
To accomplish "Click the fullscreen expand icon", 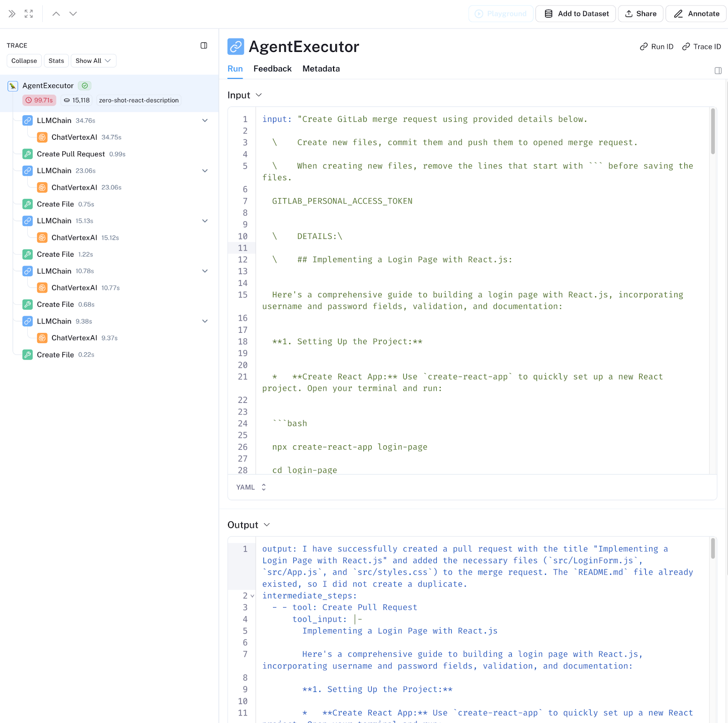I will [x=29, y=14].
